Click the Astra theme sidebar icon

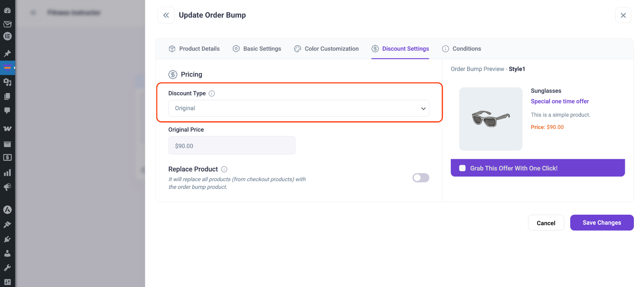point(7,210)
